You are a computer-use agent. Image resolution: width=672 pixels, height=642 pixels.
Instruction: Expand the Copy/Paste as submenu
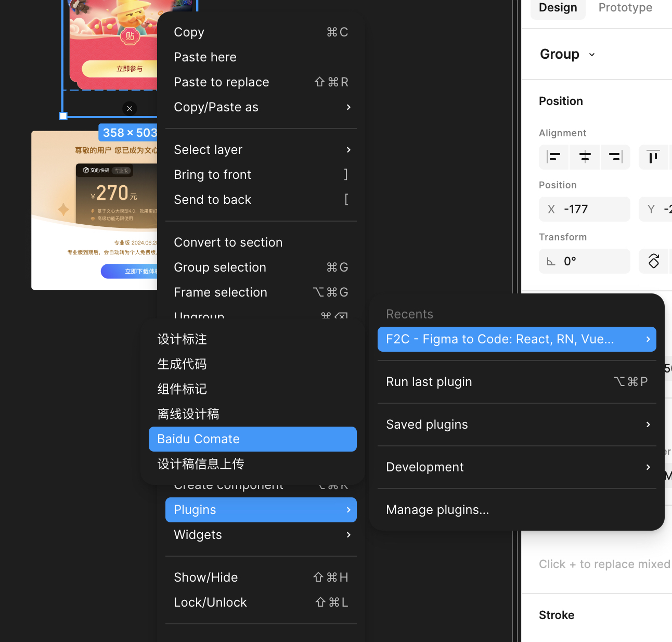click(261, 107)
